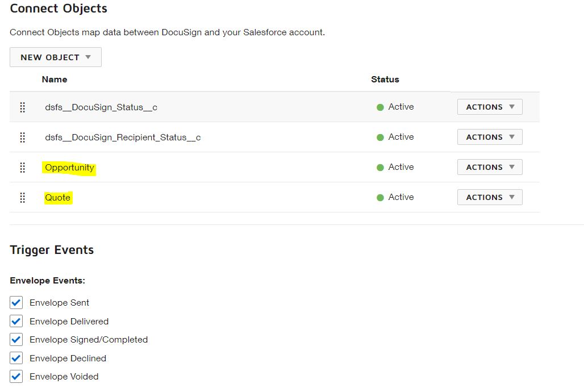Click drag handle for dsfs__DocuSign_Recipient_Status__c row
Image resolution: width=584 pixels, height=392 pixels.
(22, 137)
